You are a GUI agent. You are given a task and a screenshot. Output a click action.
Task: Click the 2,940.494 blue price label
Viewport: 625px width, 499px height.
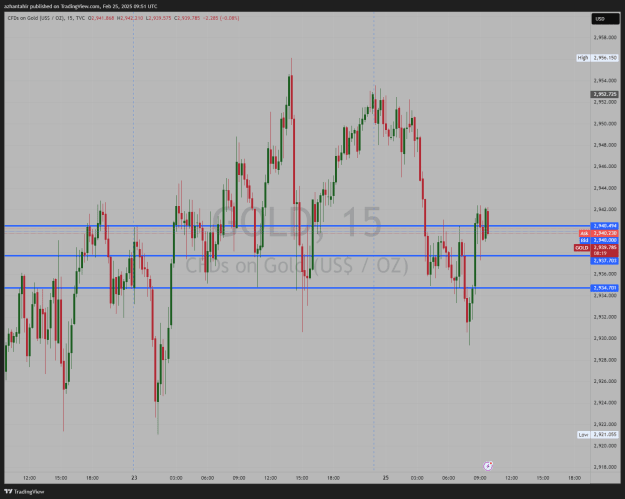pyautogui.click(x=604, y=226)
